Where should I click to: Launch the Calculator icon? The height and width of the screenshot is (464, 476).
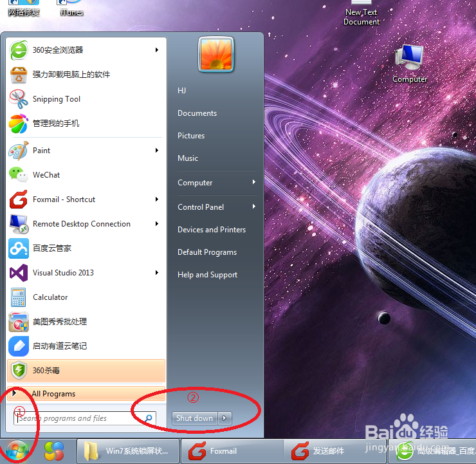pyautogui.click(x=19, y=297)
